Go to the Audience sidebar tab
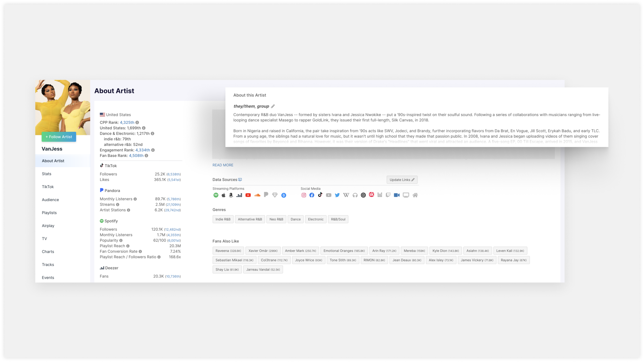644x362 pixels. [x=50, y=200]
